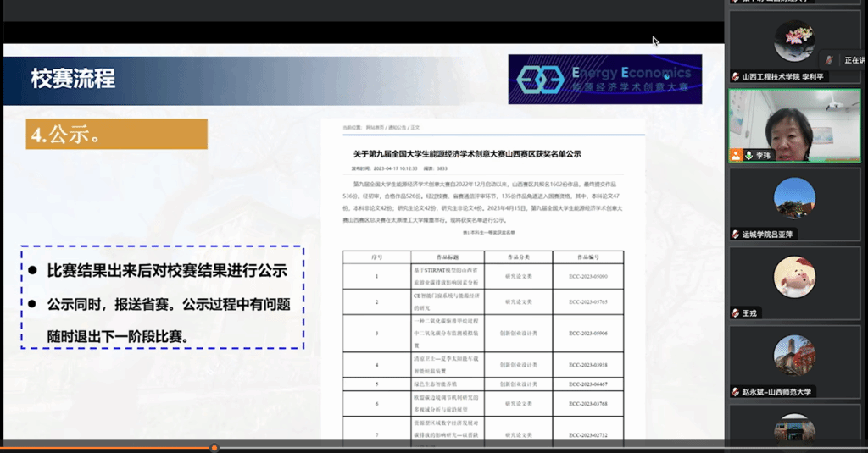The width and height of the screenshot is (868, 453).
Task: Click muted mic icon beside 王戎
Action: pos(735,312)
